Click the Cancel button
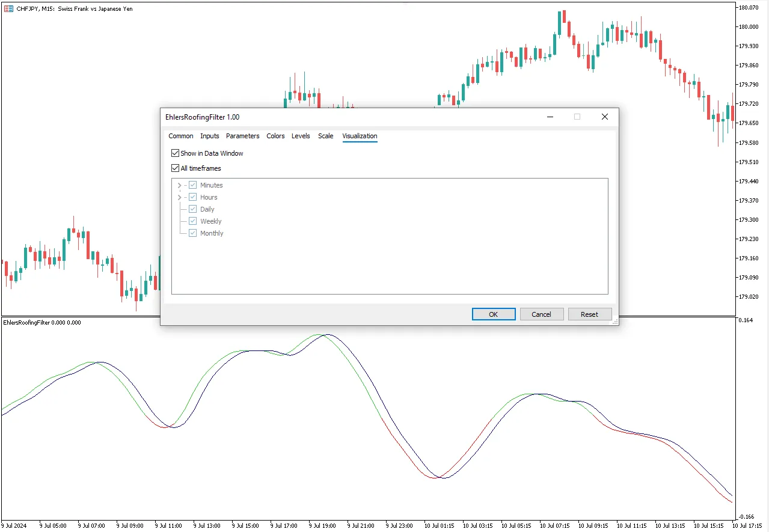 point(541,314)
